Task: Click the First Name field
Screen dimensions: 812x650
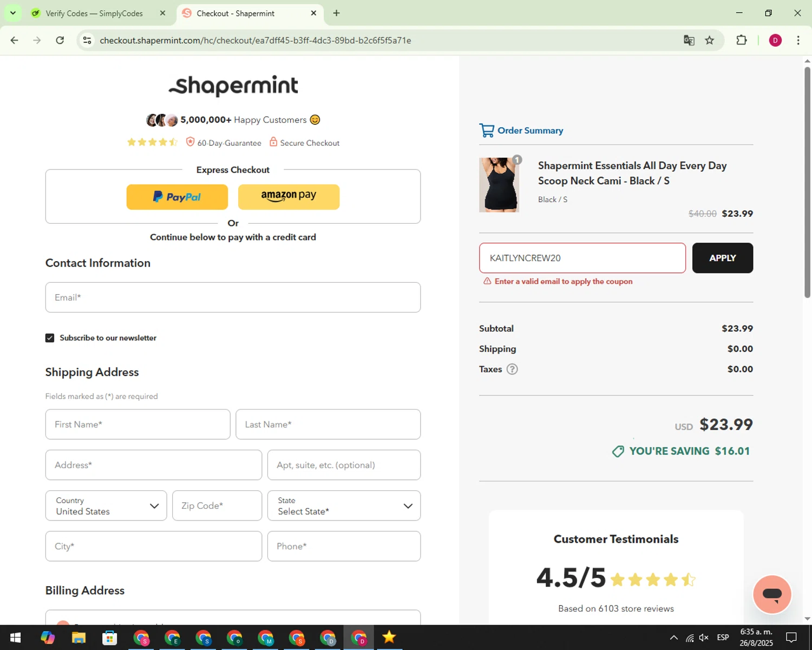Action: (137, 424)
